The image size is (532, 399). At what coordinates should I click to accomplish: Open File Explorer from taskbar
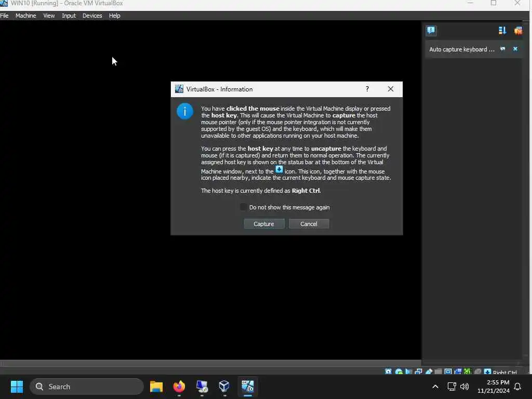click(156, 387)
